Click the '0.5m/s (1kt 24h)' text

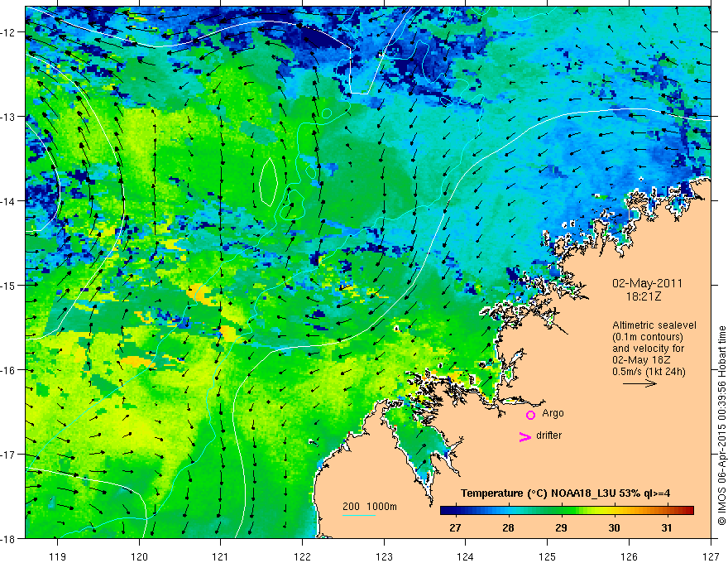(649, 372)
